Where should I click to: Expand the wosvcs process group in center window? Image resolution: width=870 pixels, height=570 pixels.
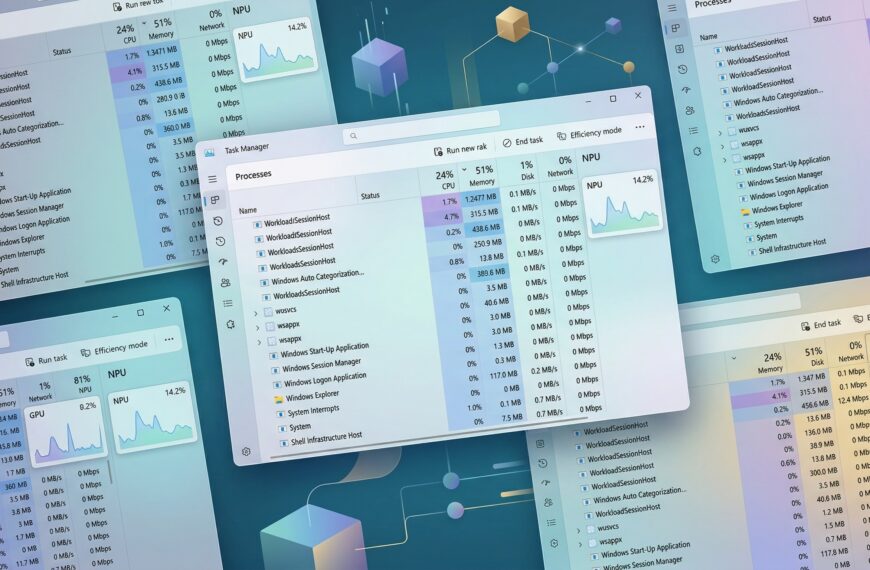(x=256, y=314)
